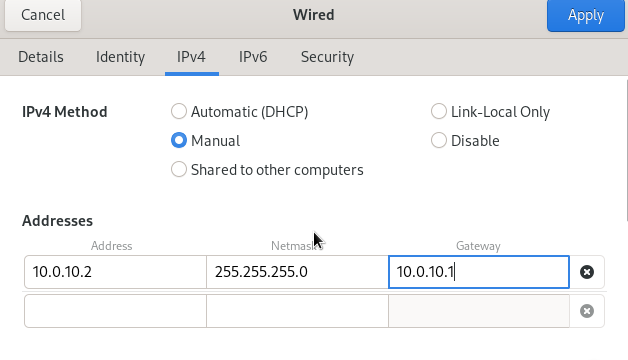This screenshot has height=360, width=628.
Task: Select Automatic (DHCP) method
Action: (240, 112)
